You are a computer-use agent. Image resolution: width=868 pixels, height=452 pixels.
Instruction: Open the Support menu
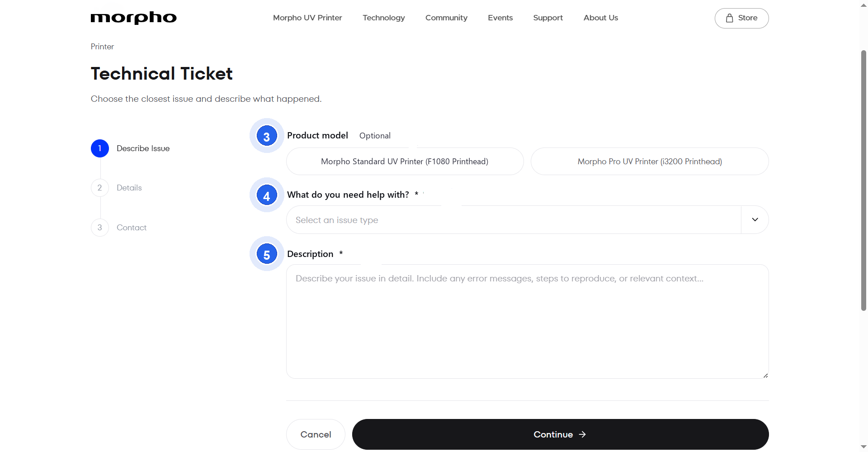pyautogui.click(x=548, y=18)
